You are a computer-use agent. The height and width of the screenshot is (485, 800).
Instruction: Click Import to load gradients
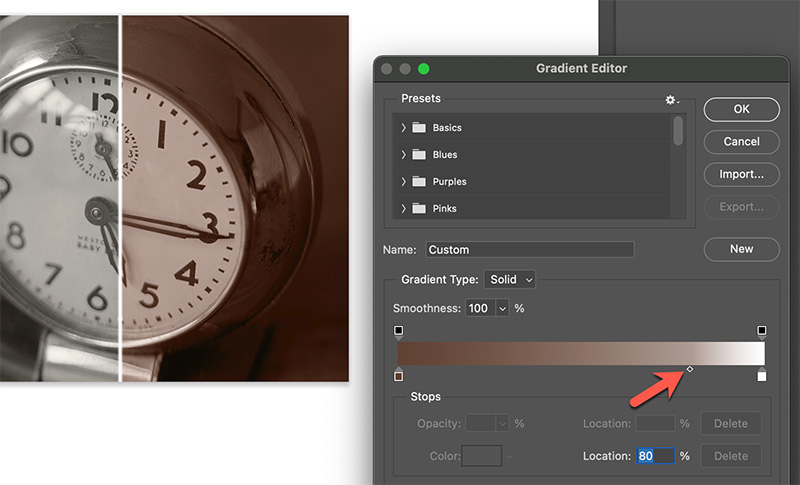(x=741, y=174)
